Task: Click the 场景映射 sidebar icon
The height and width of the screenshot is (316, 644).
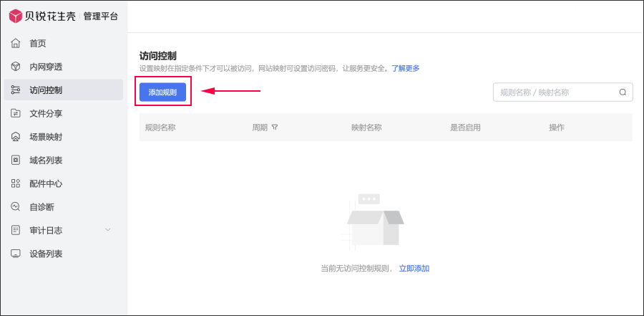Action: (16, 137)
